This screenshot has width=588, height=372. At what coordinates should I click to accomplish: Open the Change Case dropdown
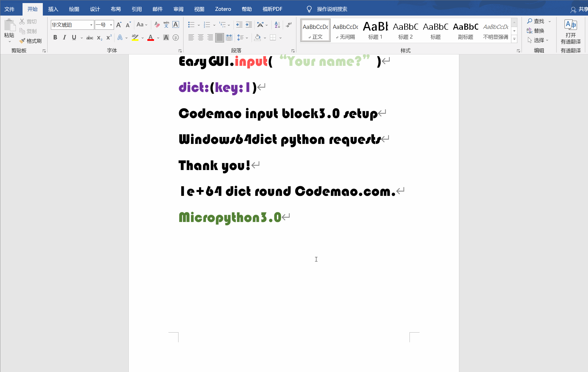[142, 25]
